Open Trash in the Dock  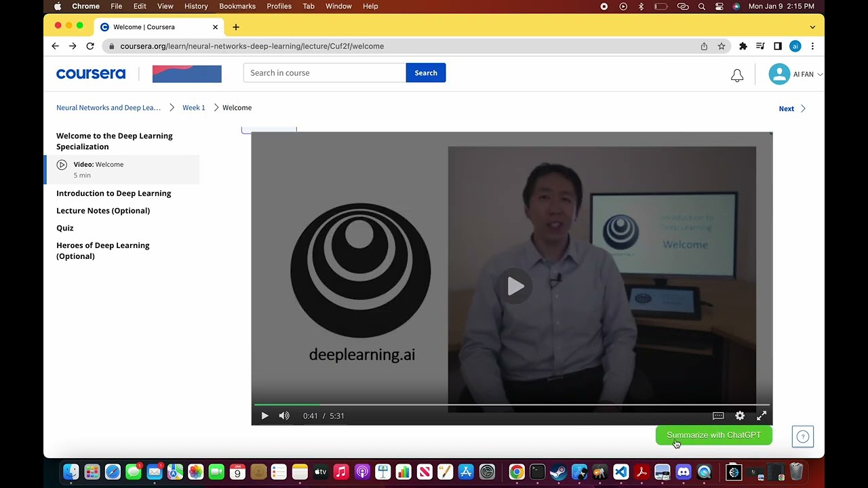(796, 472)
